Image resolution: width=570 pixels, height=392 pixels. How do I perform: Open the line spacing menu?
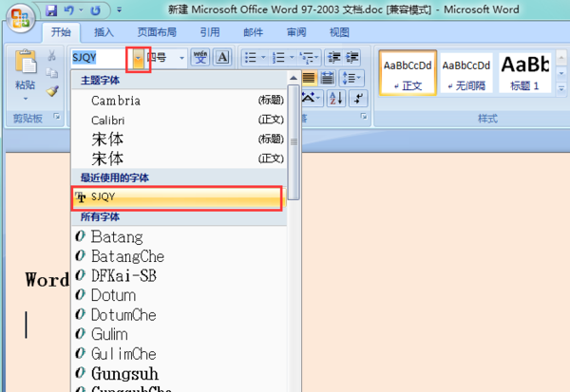click(x=351, y=78)
